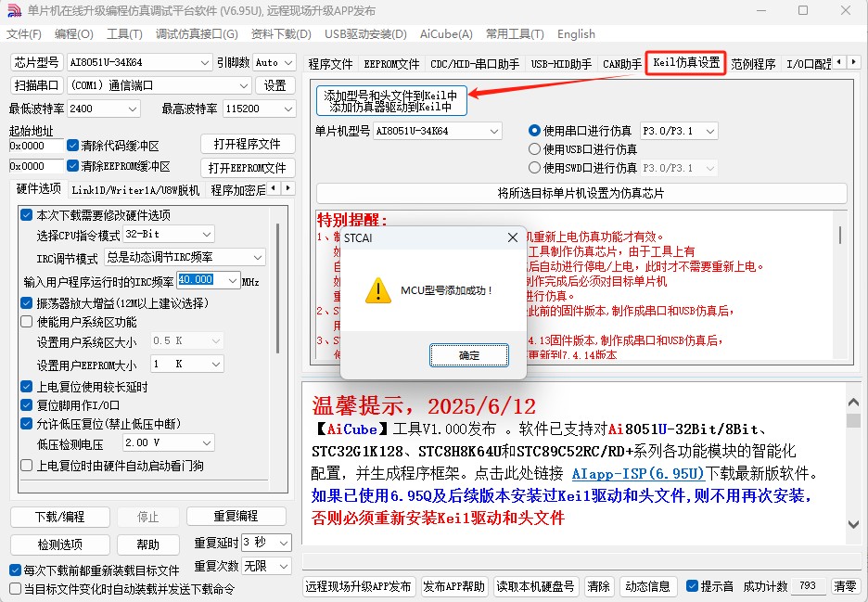
Task: Click the 打开程序文件 button
Action: 248,144
